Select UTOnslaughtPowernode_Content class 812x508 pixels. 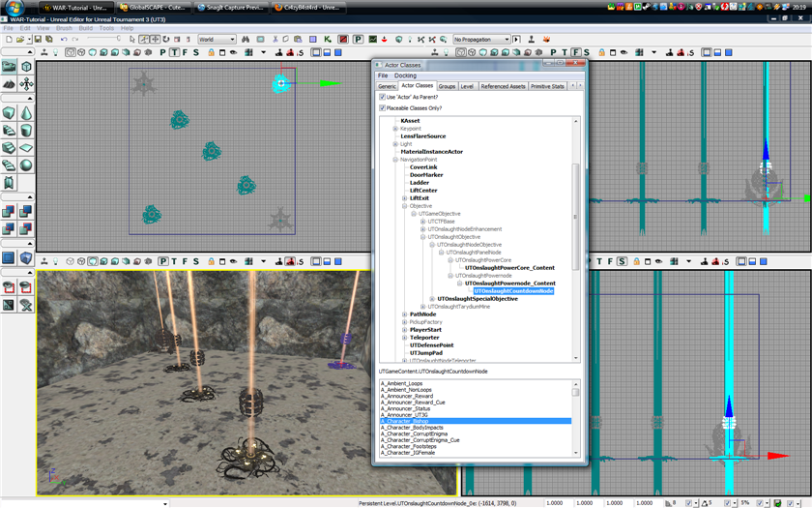click(510, 284)
